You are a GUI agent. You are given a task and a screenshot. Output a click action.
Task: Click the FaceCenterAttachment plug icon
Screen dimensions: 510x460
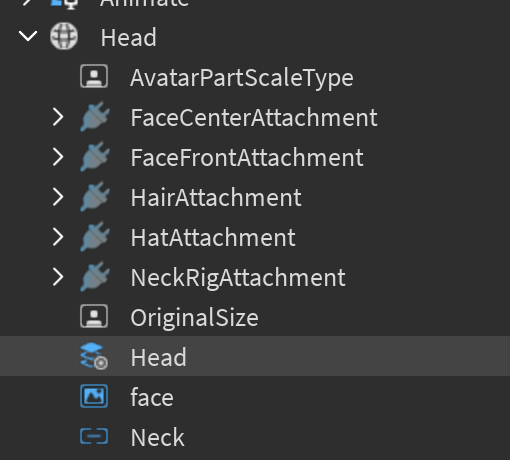pyautogui.click(x=95, y=117)
